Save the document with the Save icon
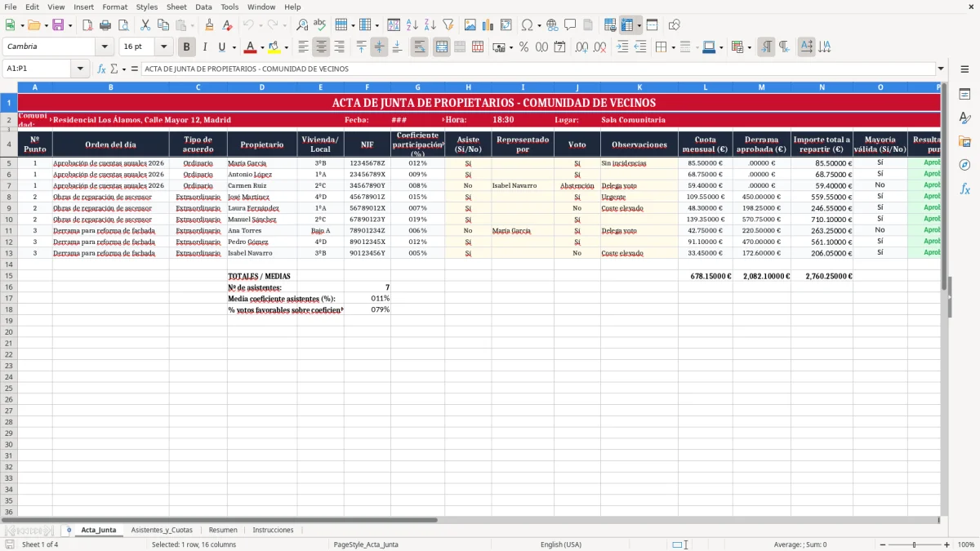This screenshot has width=980, height=551. (58, 25)
